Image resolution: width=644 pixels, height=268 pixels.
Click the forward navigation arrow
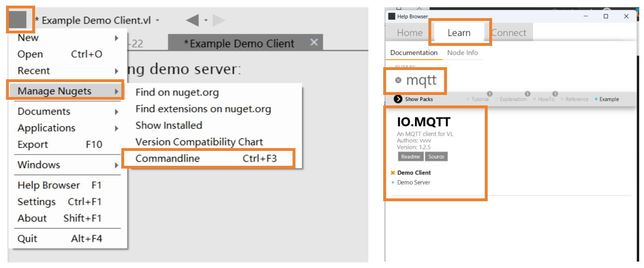(218, 20)
